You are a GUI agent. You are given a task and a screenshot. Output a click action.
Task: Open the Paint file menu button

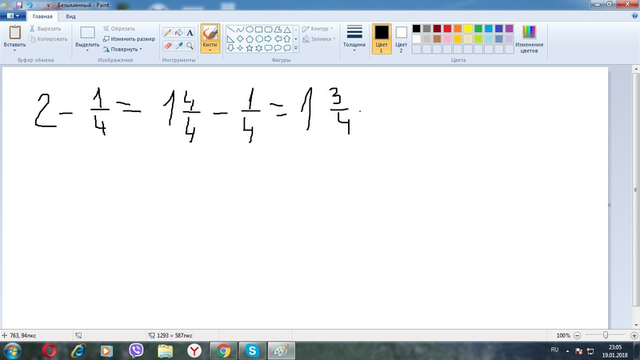(13, 16)
